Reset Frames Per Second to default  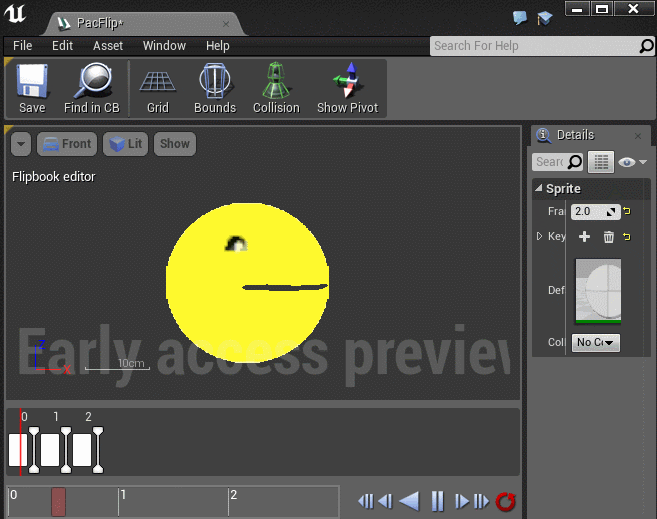click(x=626, y=212)
